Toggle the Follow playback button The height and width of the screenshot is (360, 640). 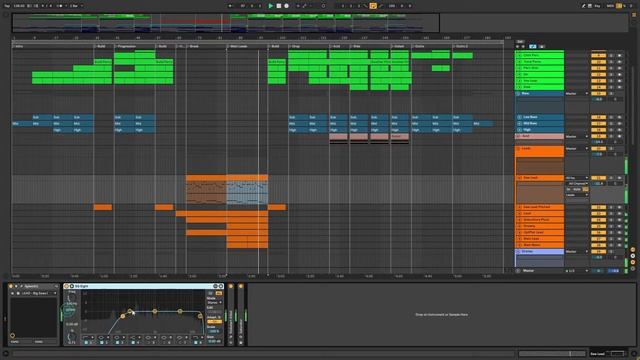pos(230,6)
